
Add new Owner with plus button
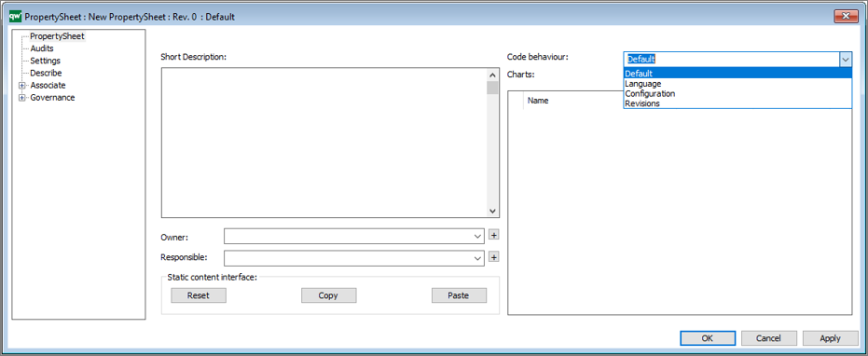pyautogui.click(x=494, y=235)
